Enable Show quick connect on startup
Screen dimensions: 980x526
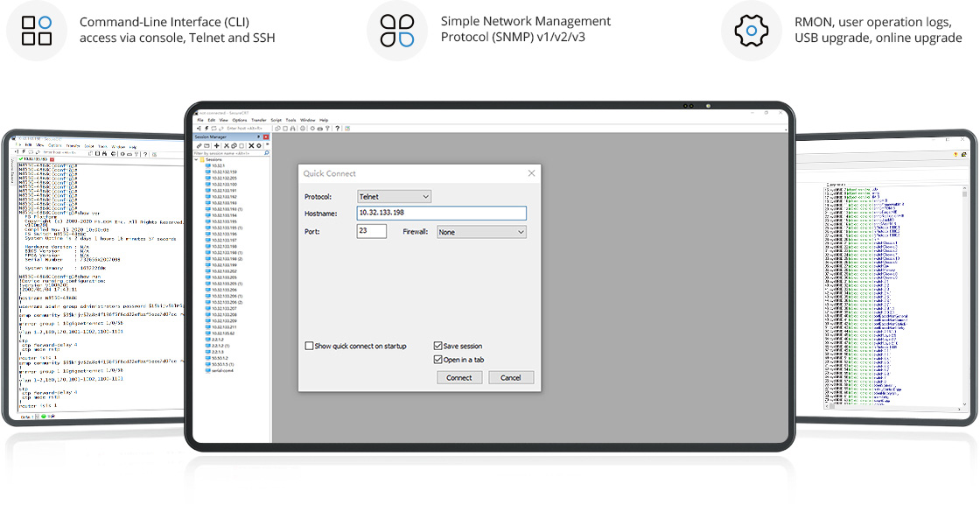309,346
